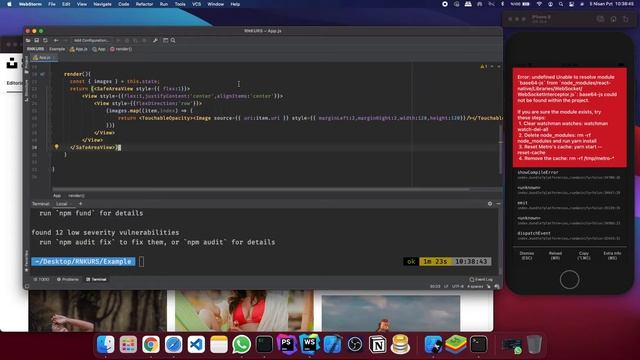Open the Navigate menu
640x360 pixels.
(x=102, y=4)
